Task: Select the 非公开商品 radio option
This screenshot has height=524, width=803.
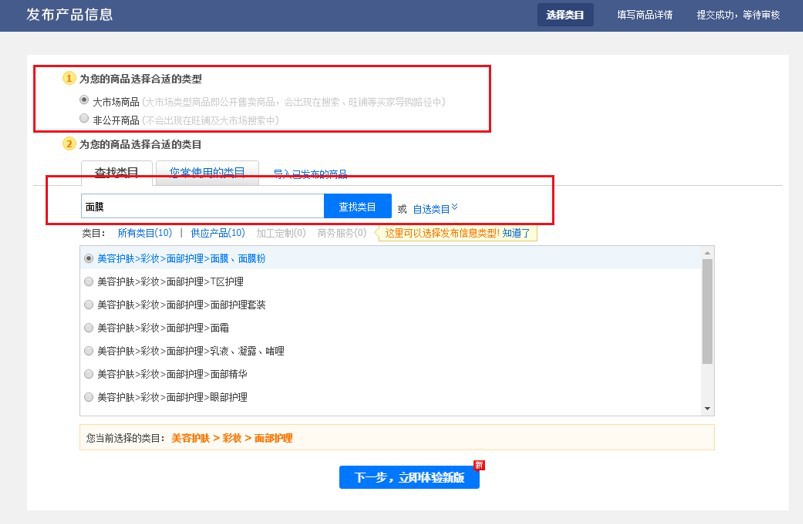Action: click(84, 118)
